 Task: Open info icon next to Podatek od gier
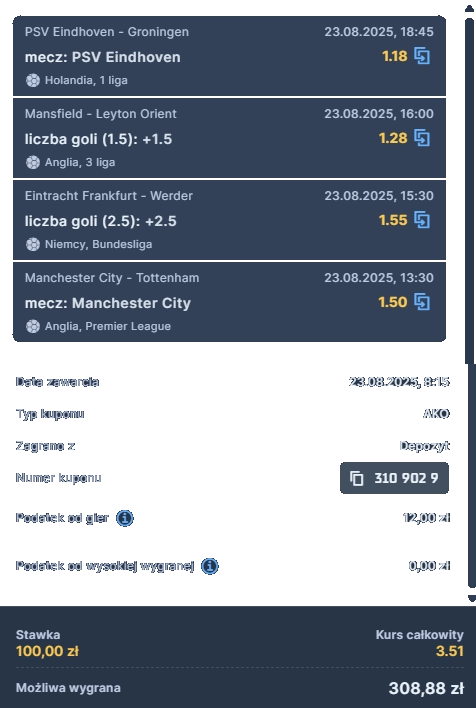[125, 518]
